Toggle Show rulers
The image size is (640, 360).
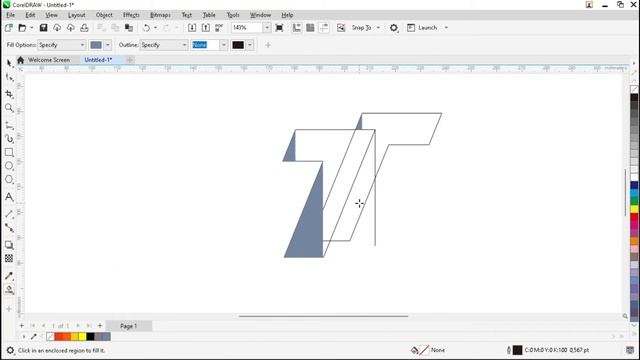click(297, 28)
